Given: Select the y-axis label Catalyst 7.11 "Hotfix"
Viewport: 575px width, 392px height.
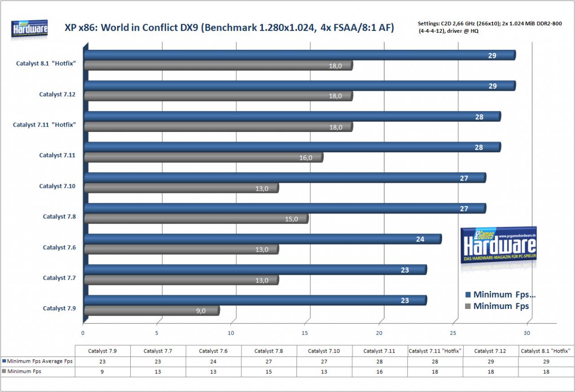Looking at the screenshot, I should coord(44,125).
